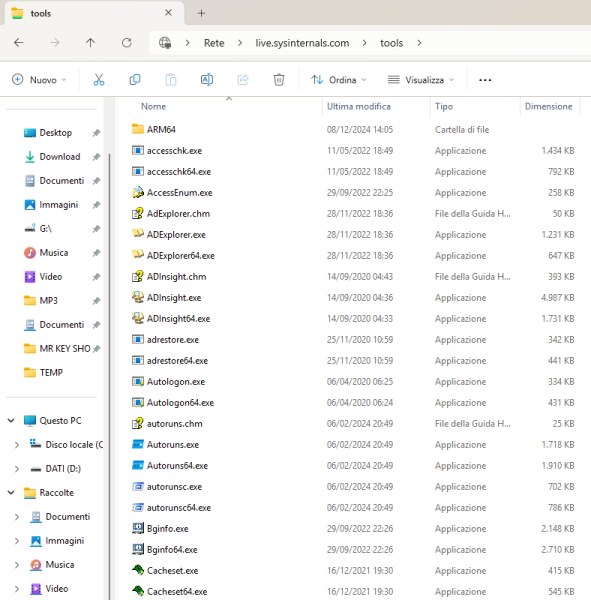Screen dimensions: 591x600
Task: Click the Autologon.exe file icon
Action: [138, 381]
